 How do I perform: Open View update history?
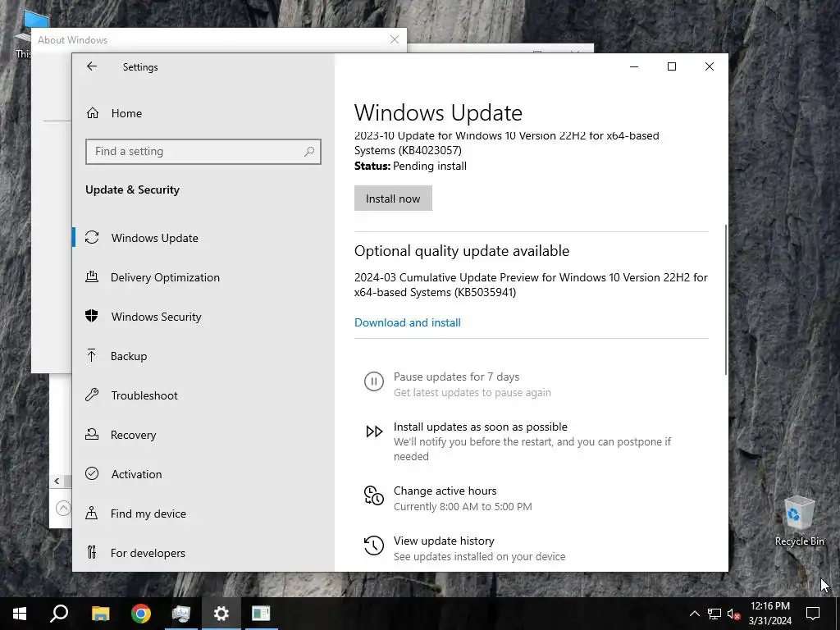point(444,541)
